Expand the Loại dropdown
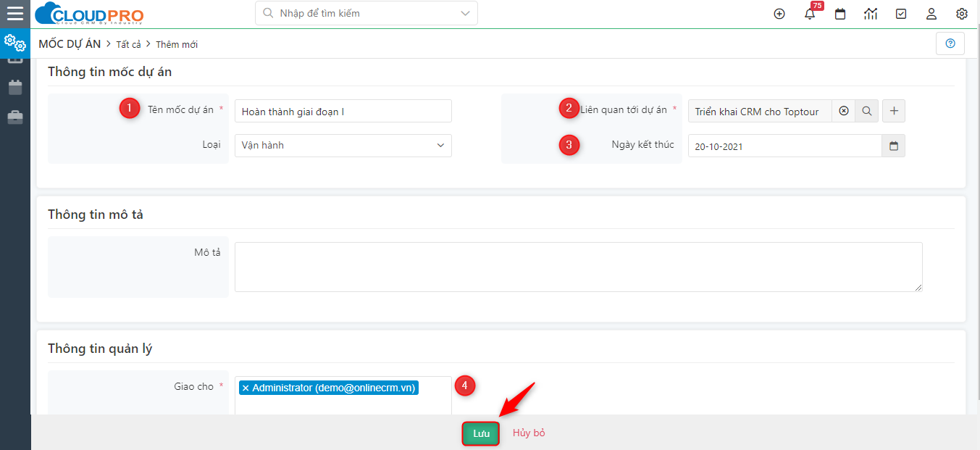This screenshot has width=980, height=450. (440, 146)
